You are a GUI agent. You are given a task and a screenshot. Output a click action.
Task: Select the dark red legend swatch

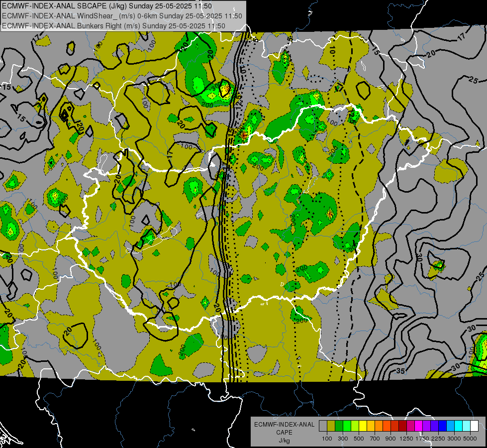pyautogui.click(x=403, y=426)
